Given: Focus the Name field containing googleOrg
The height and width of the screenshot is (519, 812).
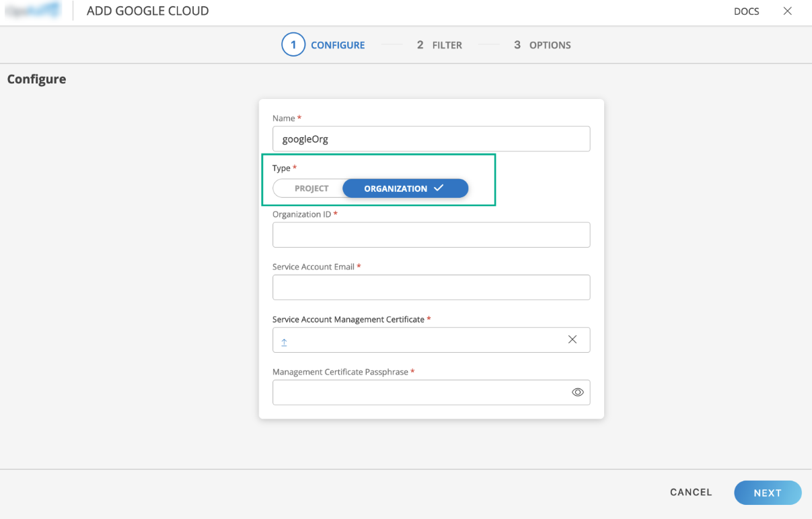Looking at the screenshot, I should coord(431,139).
